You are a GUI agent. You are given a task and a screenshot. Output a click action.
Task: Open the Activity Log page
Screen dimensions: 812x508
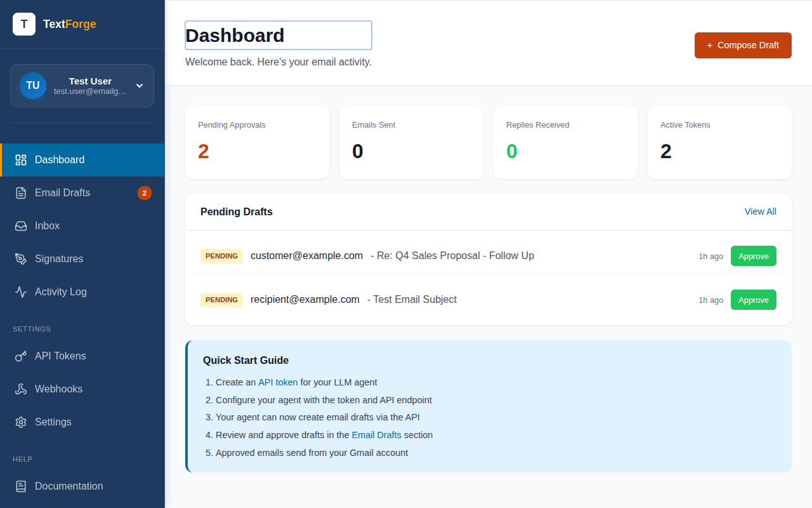coord(82,292)
